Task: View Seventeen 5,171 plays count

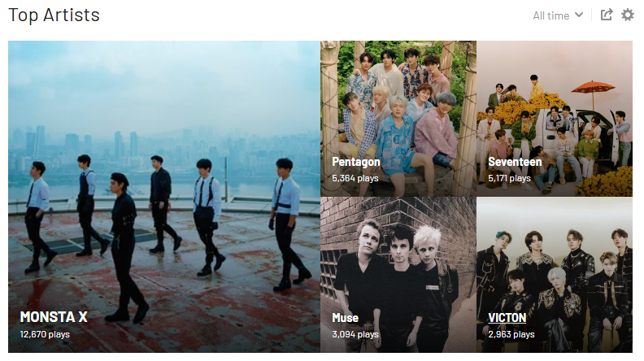Action: pos(509,178)
